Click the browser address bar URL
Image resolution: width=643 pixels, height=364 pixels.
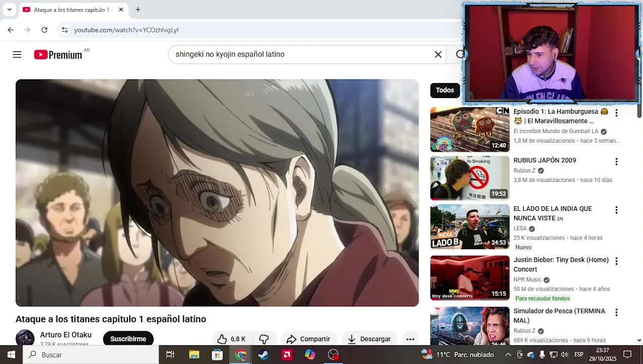126,30
